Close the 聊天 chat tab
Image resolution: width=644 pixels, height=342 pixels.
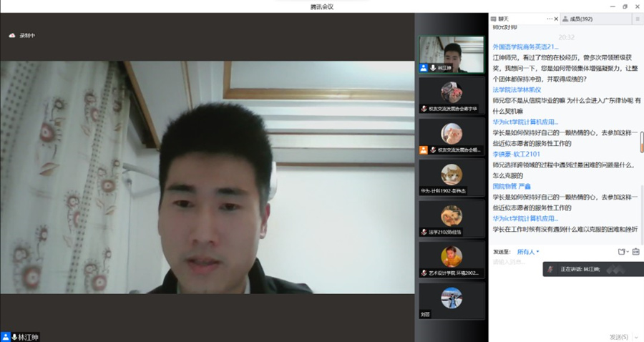[556, 19]
